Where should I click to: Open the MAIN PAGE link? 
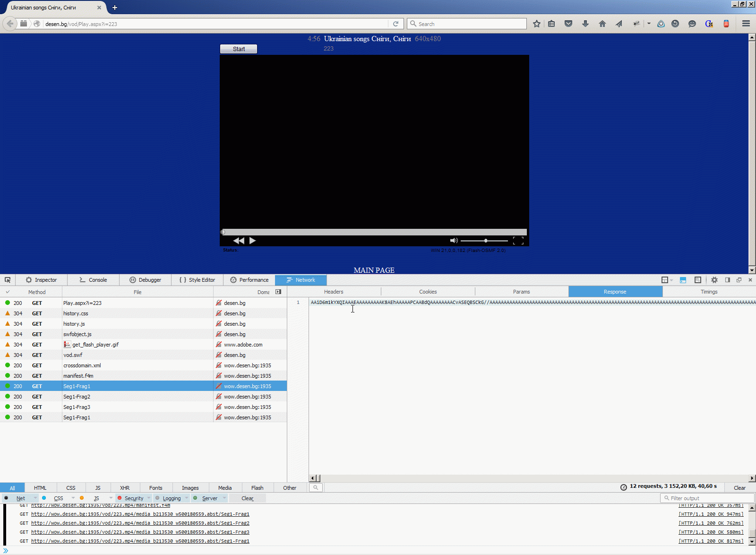click(374, 270)
